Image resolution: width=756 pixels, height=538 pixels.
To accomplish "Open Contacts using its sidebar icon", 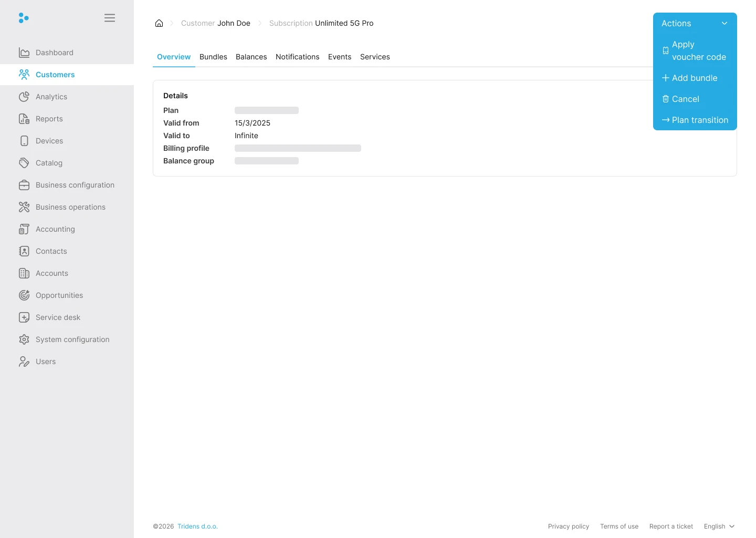I will pyautogui.click(x=24, y=251).
